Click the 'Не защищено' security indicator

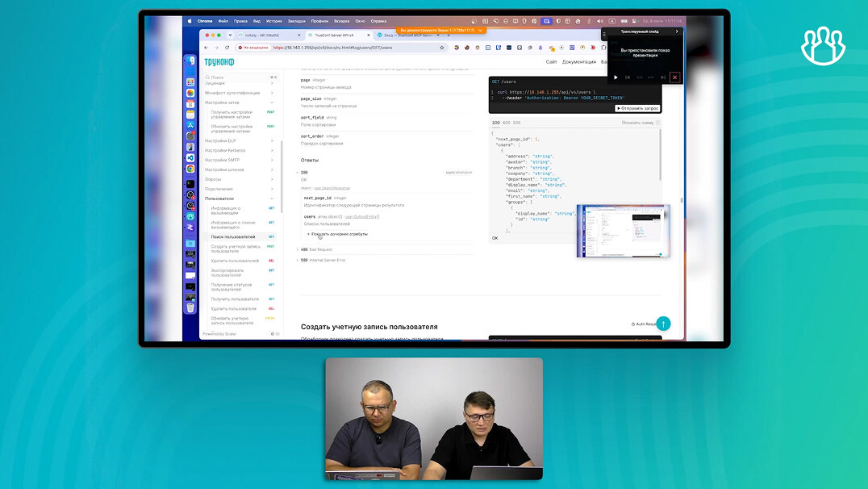point(254,48)
